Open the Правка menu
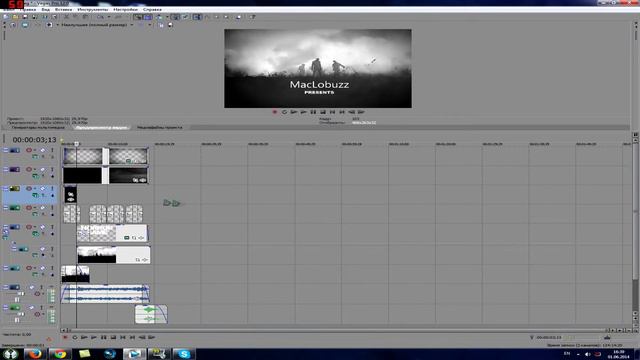The image size is (640, 360). pos(28,9)
